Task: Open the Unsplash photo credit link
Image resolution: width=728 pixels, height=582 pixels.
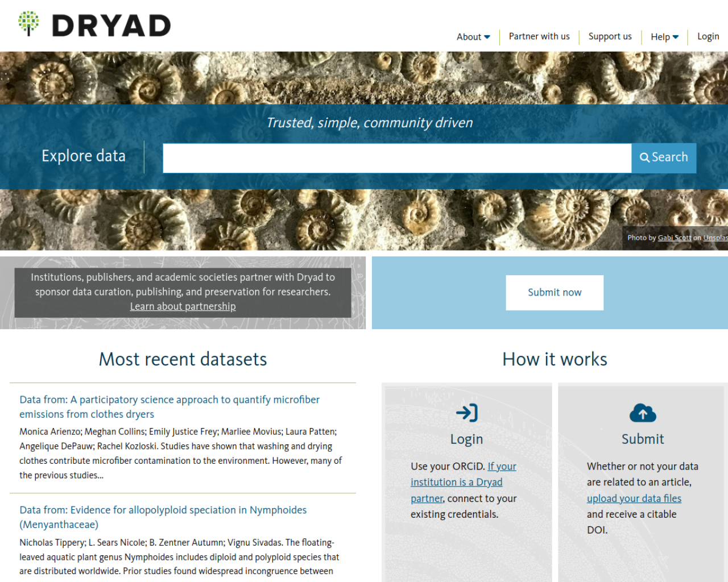Action: [715, 238]
